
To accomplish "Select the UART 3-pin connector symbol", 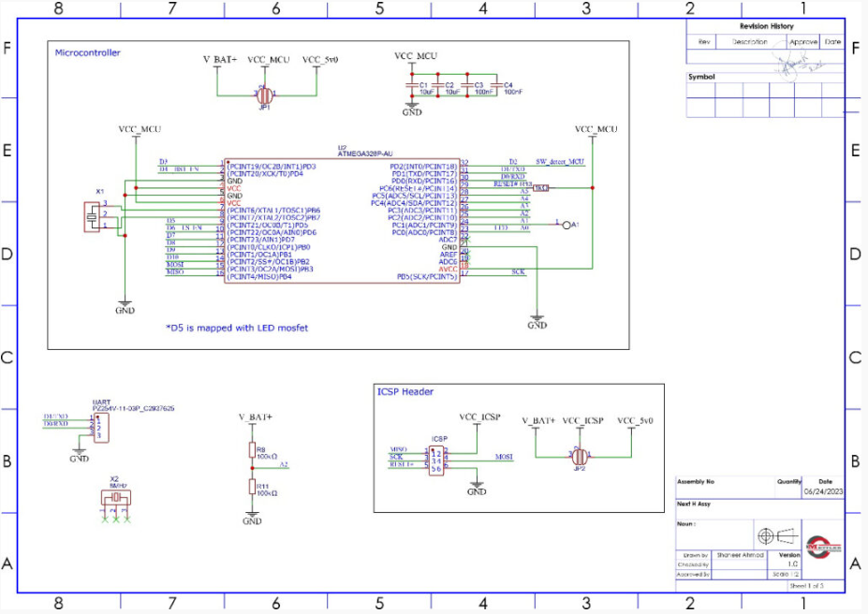I will click(x=100, y=428).
